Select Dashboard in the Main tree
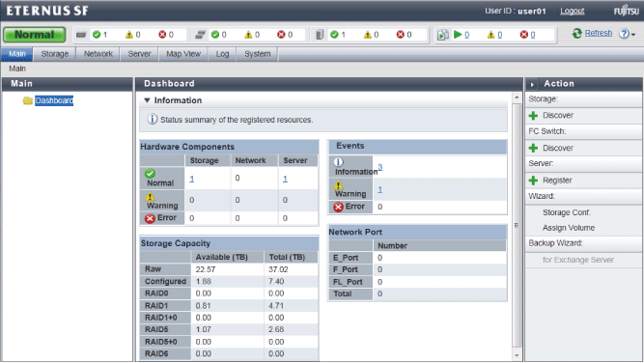Screen dimensions: 644x363 coord(54,100)
